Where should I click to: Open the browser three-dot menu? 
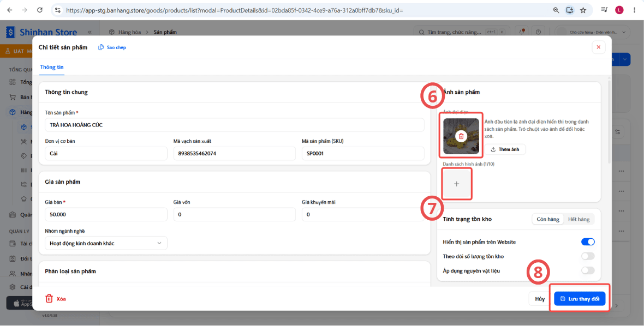click(635, 10)
